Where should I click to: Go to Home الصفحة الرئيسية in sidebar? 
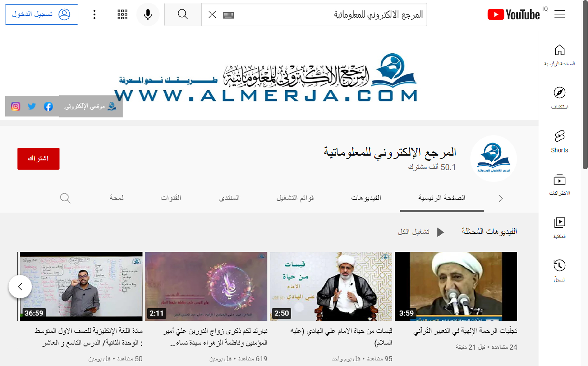(560, 55)
